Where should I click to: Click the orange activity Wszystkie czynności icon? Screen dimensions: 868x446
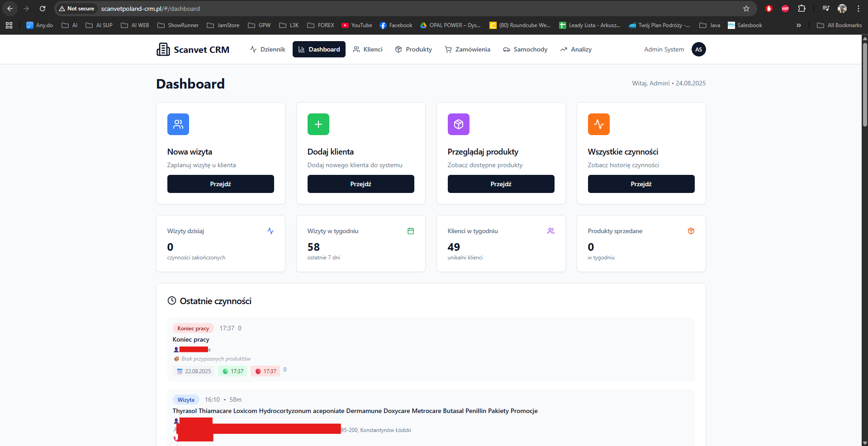598,124
